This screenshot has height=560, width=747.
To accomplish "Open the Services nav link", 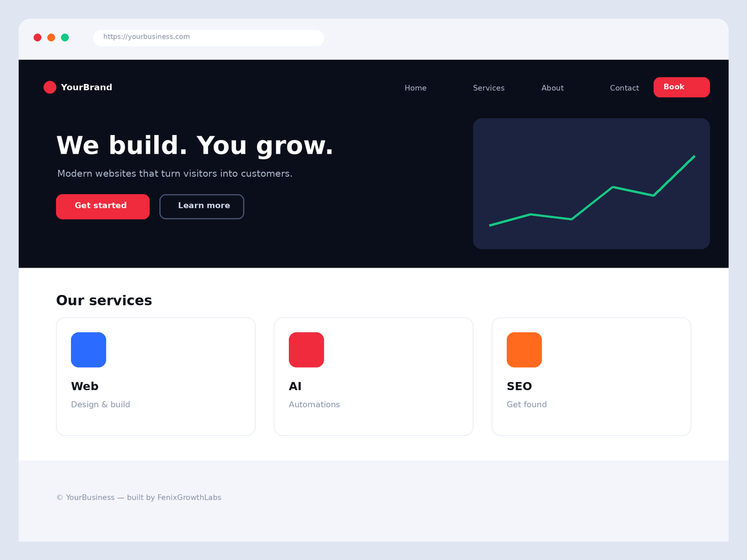I will (x=489, y=88).
